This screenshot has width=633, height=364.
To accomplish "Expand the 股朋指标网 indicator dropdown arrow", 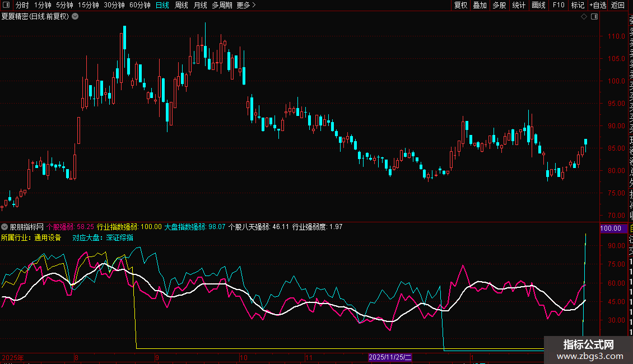I will click(x=5, y=227).
